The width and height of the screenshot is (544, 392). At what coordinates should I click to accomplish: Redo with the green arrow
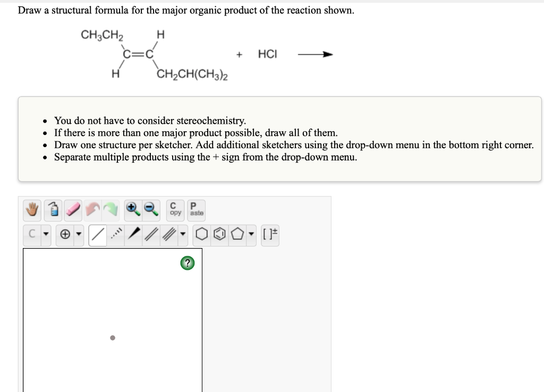click(110, 210)
